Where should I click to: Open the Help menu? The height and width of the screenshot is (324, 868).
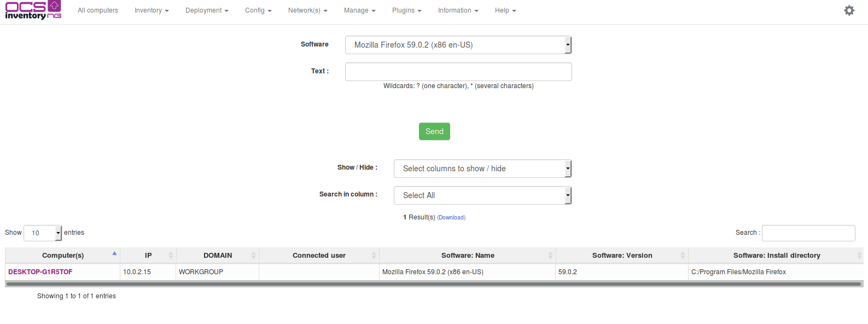[505, 10]
